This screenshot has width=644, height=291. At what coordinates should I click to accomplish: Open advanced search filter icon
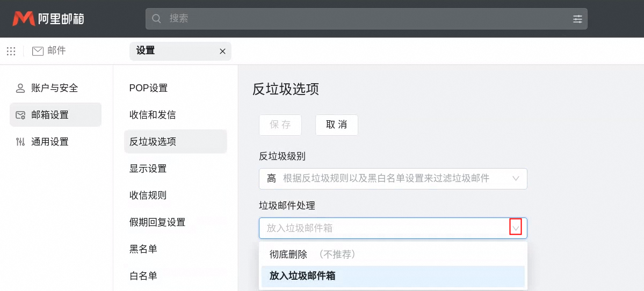577,19
